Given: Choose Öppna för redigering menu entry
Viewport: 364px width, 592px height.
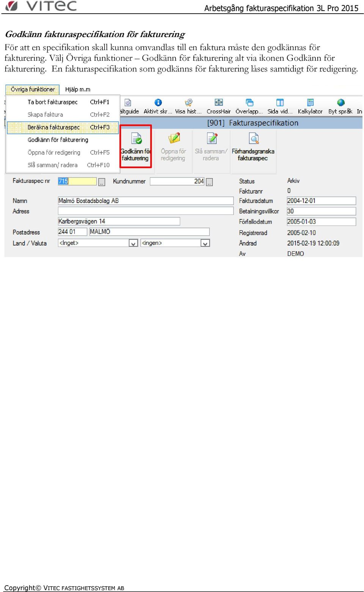Looking at the screenshot, I should coord(63,153).
